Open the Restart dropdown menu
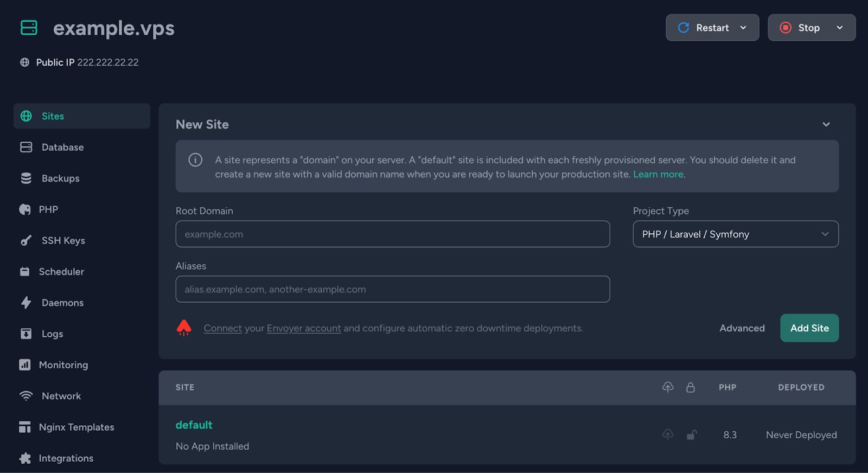 tap(743, 28)
